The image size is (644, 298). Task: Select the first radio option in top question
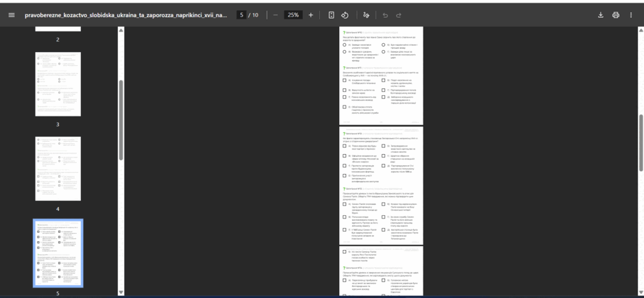pos(345,45)
